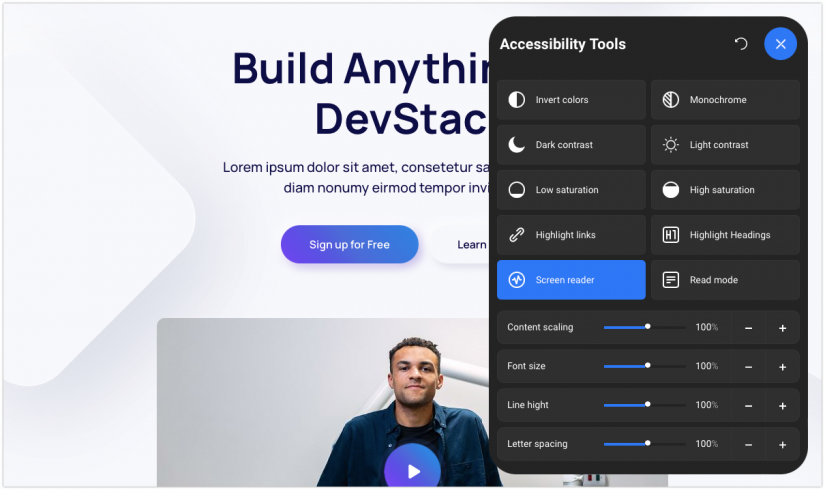Close the Accessibility Tools panel
825x490 pixels.
coord(780,44)
